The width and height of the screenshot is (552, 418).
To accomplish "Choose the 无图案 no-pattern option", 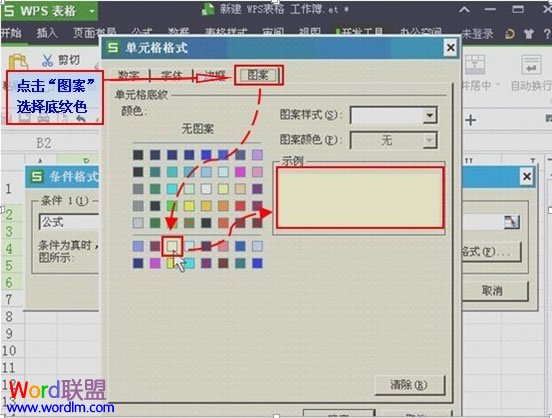I will [x=197, y=129].
